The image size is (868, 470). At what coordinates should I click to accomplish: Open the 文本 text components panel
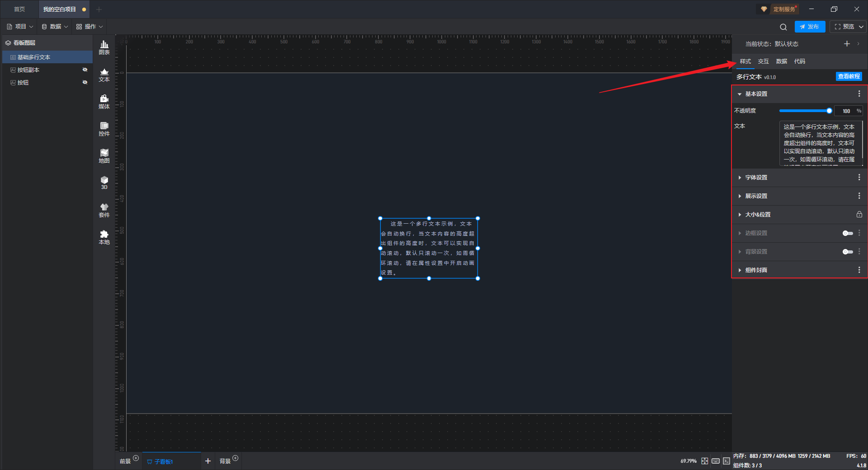pos(104,75)
